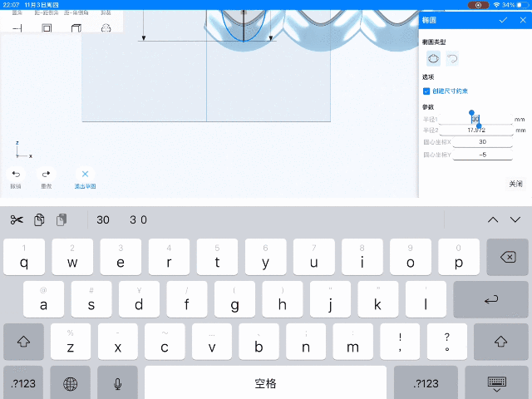Confirm ellipse with the checkmark icon

pyautogui.click(x=503, y=20)
